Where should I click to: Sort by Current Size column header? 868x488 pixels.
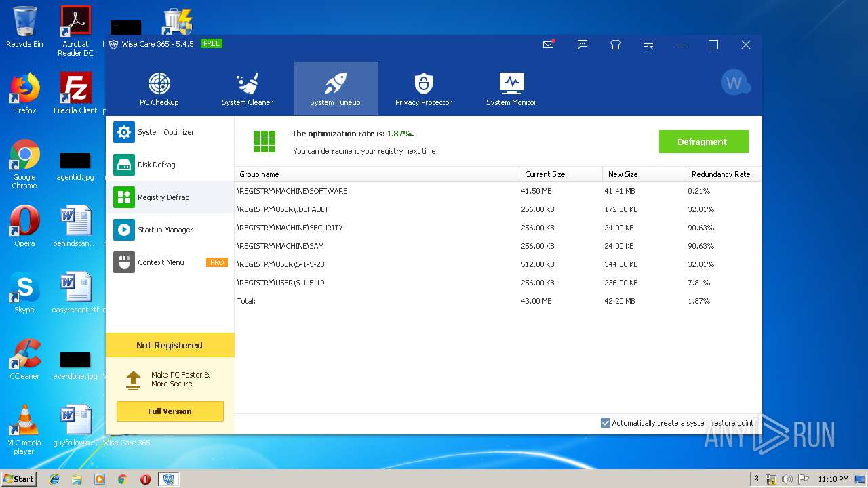pos(561,174)
